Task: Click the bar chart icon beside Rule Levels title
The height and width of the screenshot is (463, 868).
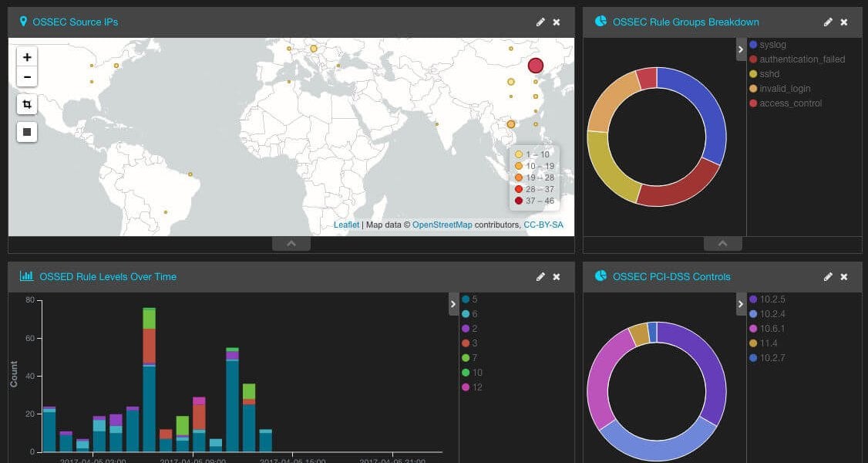Action: click(x=26, y=275)
